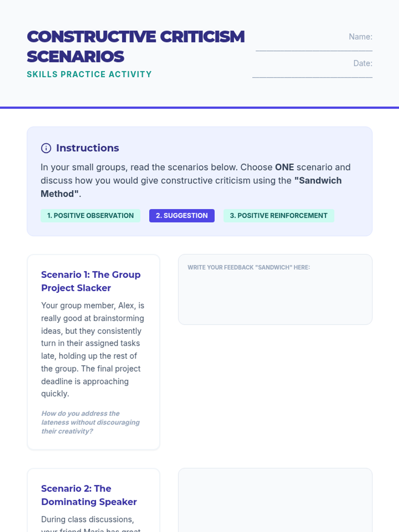The width and height of the screenshot is (399, 532).
Task: Click the Scenario 2 feedback box
Action: [x=275, y=500]
